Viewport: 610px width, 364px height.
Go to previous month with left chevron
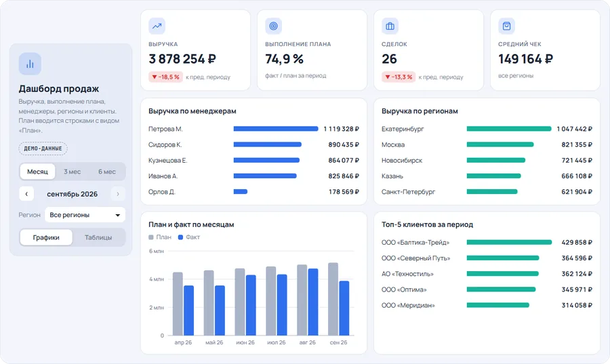26,194
